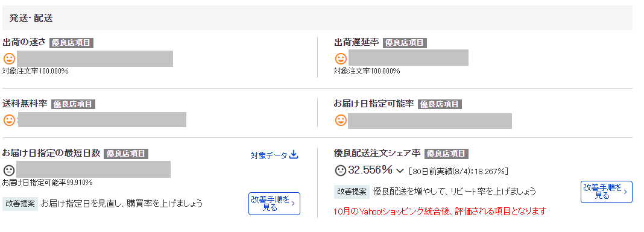The height and width of the screenshot is (232, 644).
Task: Click the 優良店項目 badge beside 出荷の速さ
Action: [72, 43]
